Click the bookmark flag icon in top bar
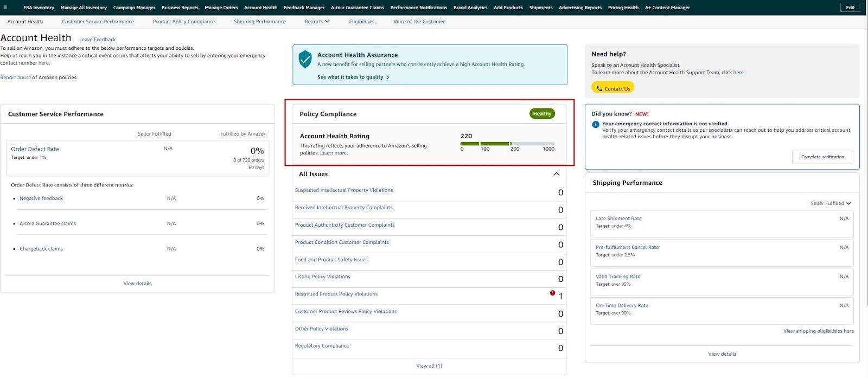Screen dimensions: 868x379 click(5, 8)
